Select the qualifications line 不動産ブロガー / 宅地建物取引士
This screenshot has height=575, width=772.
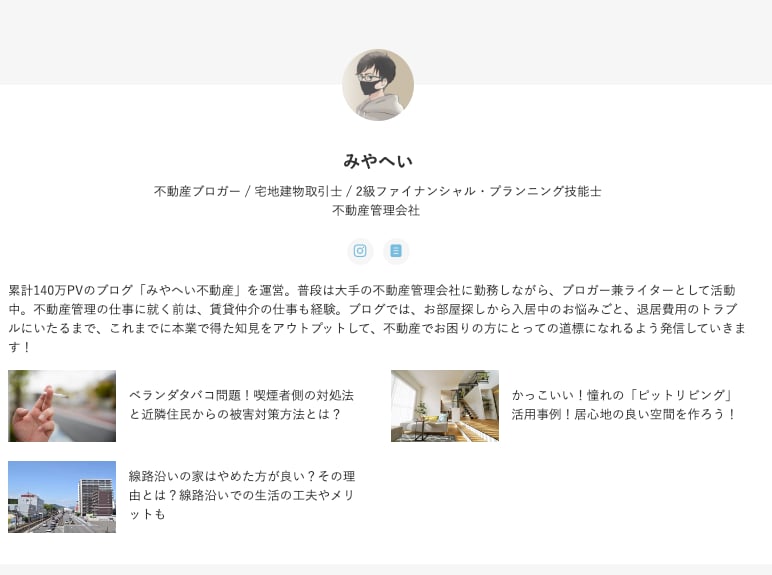378,191
